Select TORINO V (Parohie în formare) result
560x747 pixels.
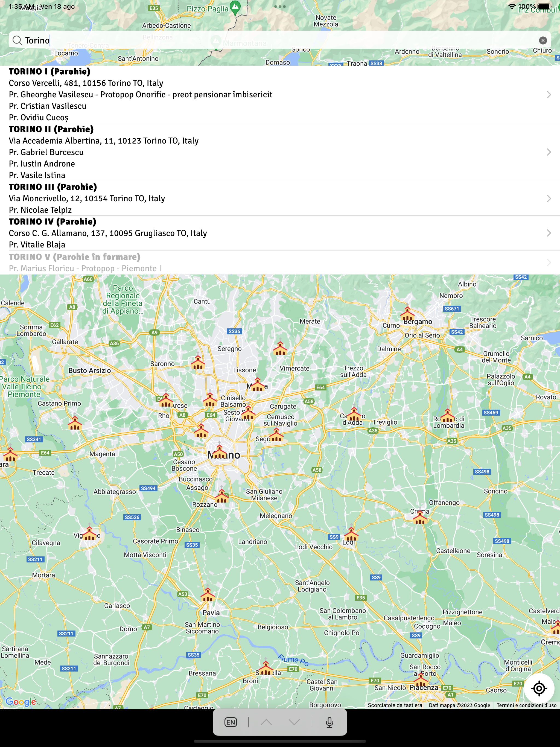280,262
